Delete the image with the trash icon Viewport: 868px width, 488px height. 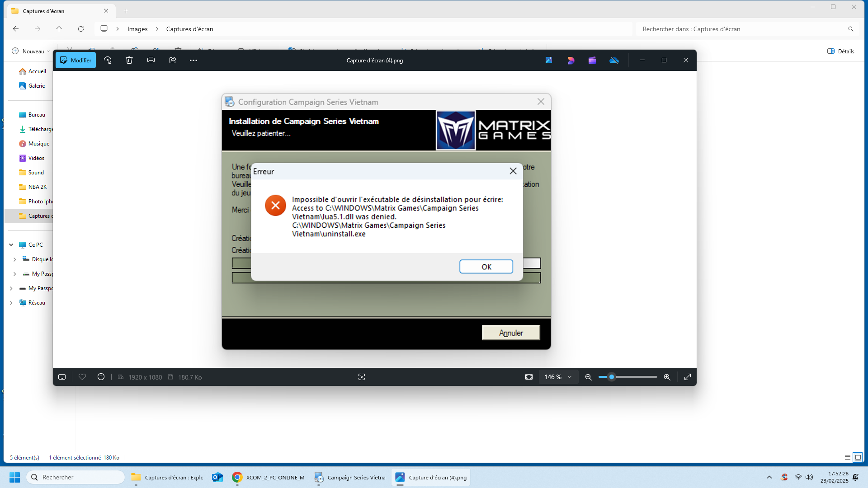pyautogui.click(x=129, y=60)
